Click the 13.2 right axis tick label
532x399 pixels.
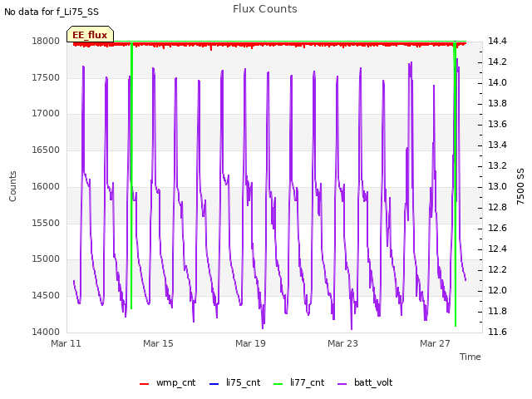[x=497, y=165]
